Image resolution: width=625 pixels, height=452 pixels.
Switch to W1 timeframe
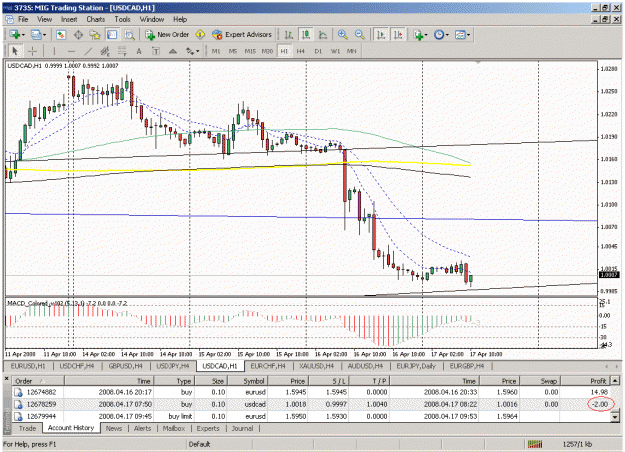pos(335,51)
